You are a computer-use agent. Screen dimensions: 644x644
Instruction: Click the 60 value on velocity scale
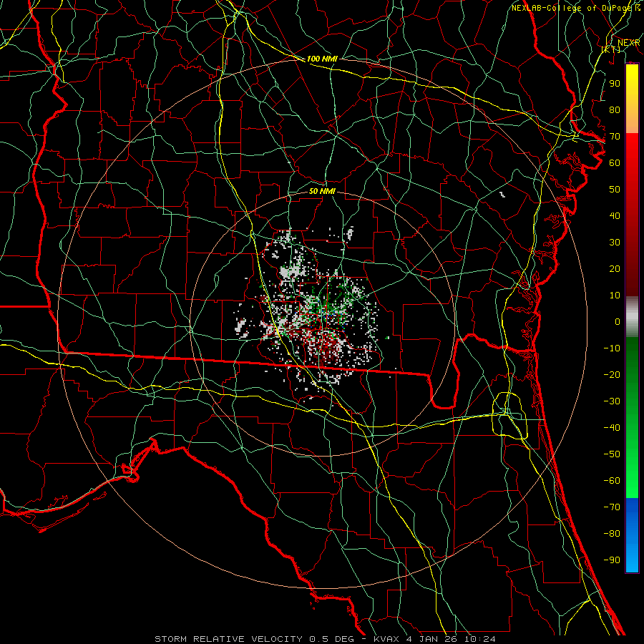pyautogui.click(x=615, y=163)
